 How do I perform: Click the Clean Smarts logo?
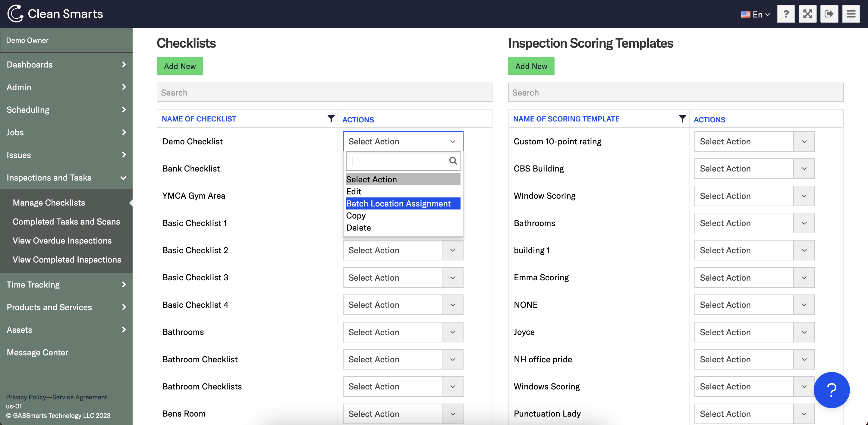(x=55, y=14)
